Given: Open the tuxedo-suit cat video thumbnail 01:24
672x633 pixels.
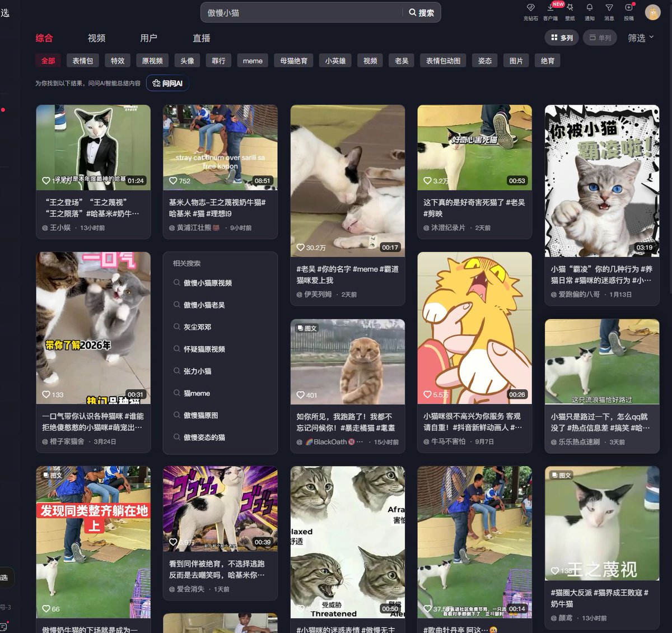Looking at the screenshot, I should coord(94,147).
